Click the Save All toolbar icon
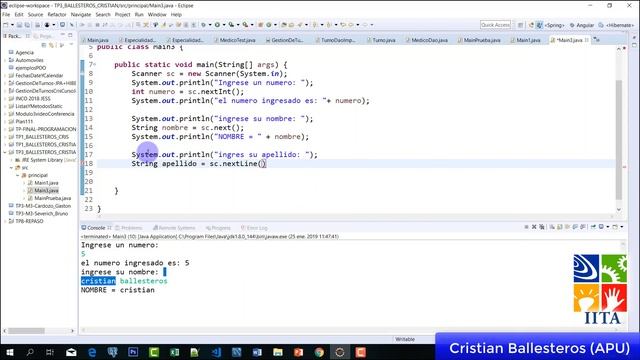 (x=27, y=25)
